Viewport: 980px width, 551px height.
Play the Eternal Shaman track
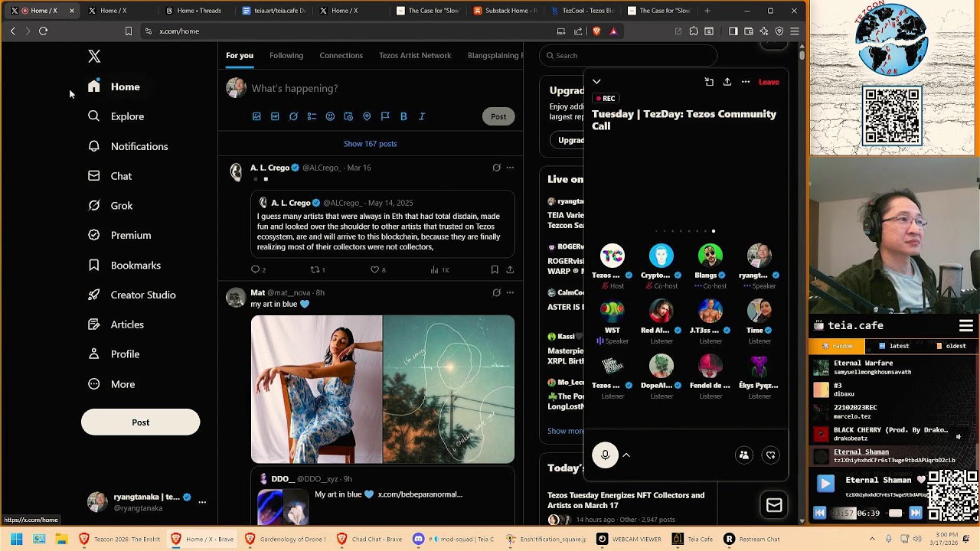pyautogui.click(x=825, y=483)
